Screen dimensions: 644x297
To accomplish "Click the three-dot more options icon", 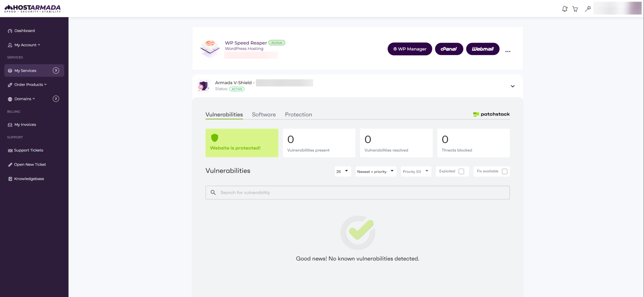I will (508, 51).
